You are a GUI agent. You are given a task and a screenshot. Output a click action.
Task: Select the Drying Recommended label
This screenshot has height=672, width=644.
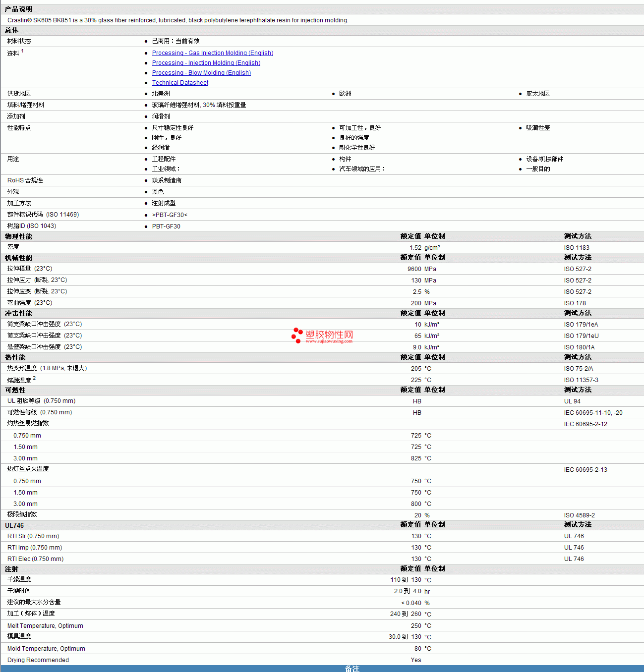tap(38, 660)
